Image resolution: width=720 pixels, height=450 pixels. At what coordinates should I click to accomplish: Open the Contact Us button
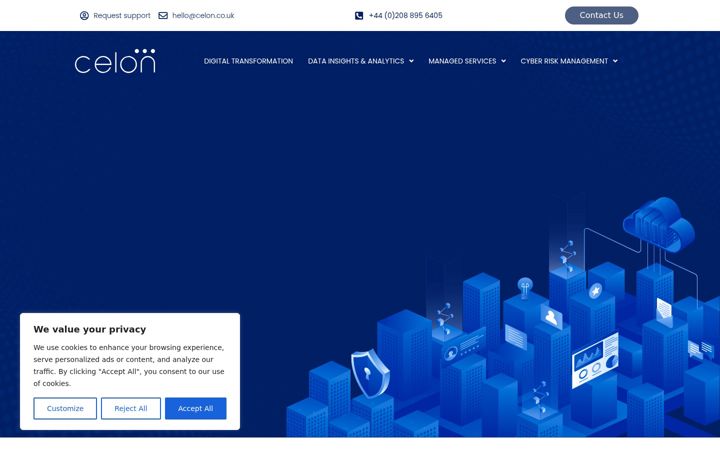point(601,15)
